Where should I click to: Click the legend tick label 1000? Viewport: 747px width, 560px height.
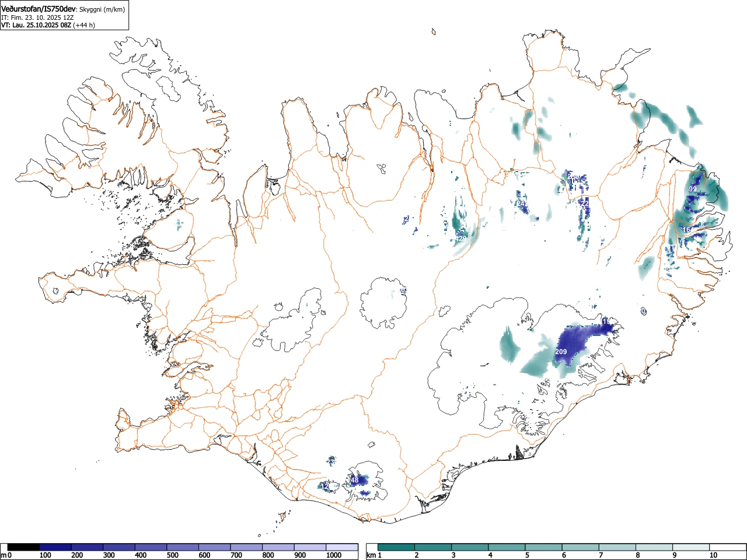click(334, 555)
